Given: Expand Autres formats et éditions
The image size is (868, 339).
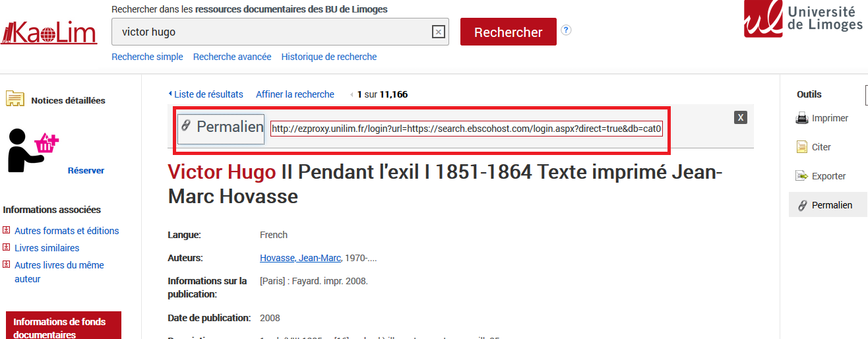Looking at the screenshot, I should click(x=67, y=231).
